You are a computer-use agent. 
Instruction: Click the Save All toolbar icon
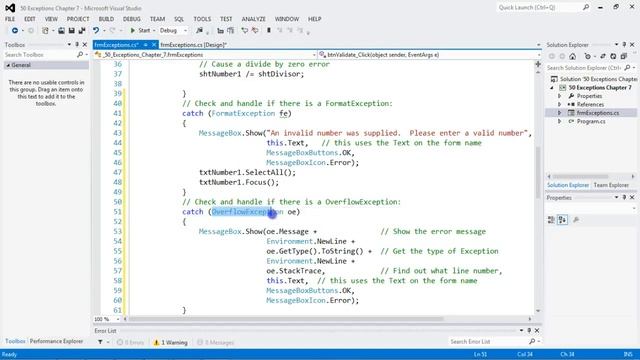tap(82, 31)
